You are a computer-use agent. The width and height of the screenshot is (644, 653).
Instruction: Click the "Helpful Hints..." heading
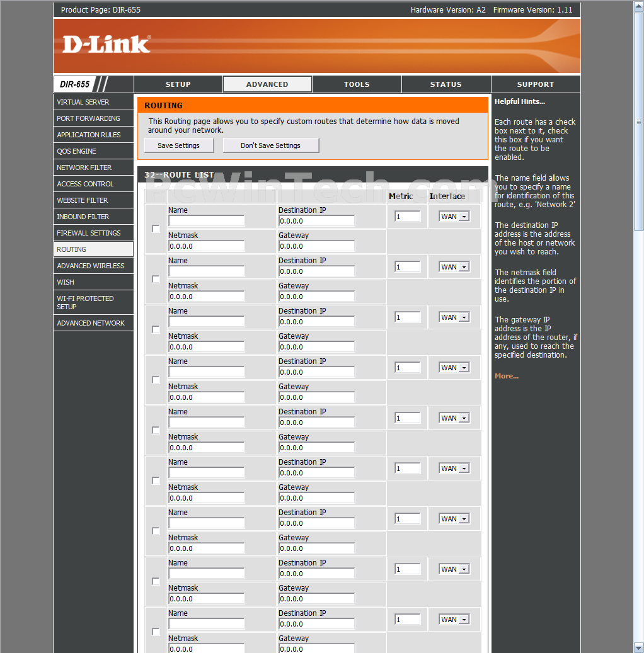(x=520, y=101)
